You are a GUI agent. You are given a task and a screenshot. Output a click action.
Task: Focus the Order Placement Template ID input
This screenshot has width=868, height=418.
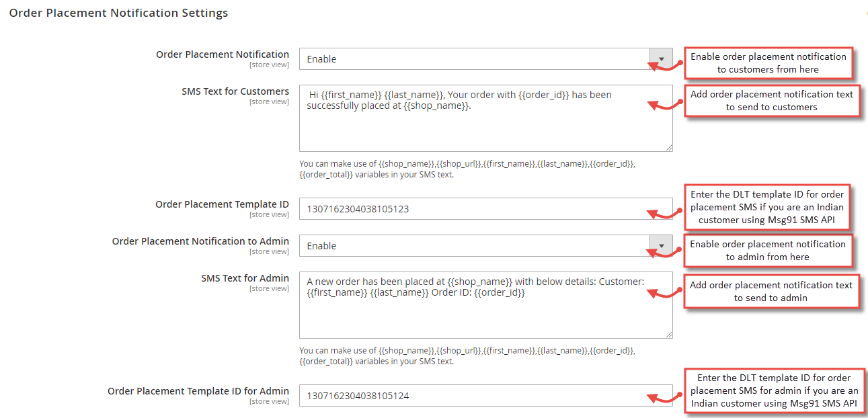(485, 208)
